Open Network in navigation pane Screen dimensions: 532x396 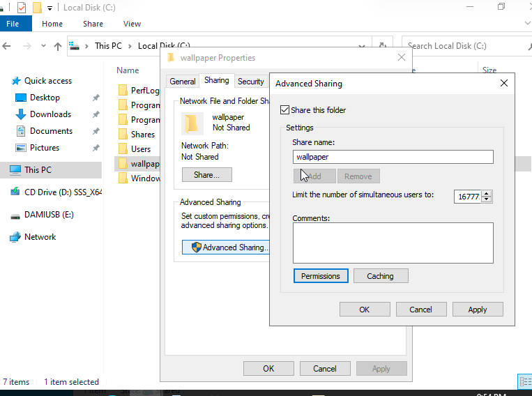pyautogui.click(x=40, y=237)
